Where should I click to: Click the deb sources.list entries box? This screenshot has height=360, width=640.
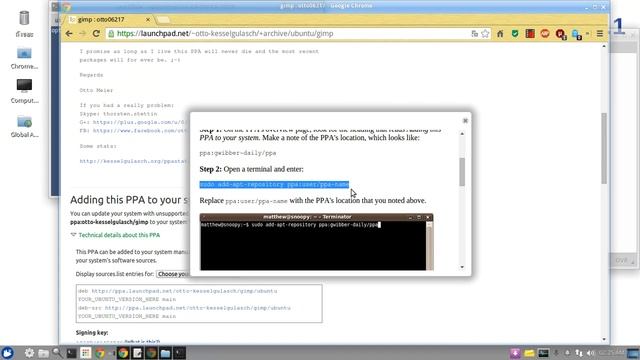coord(199,304)
